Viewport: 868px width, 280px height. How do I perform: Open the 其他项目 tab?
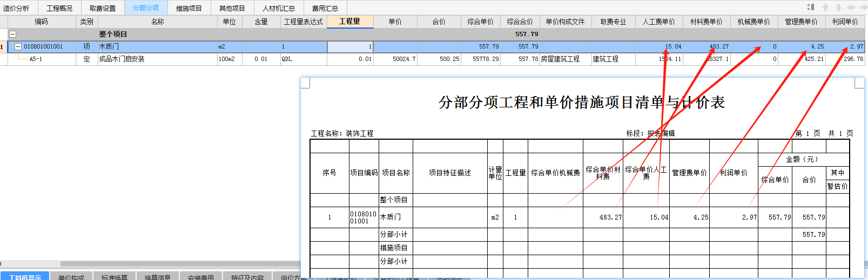click(232, 8)
